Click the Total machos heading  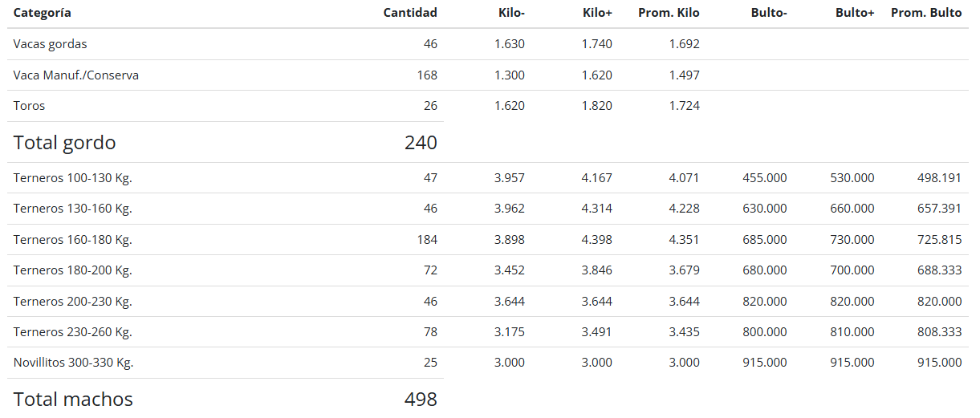(73, 400)
